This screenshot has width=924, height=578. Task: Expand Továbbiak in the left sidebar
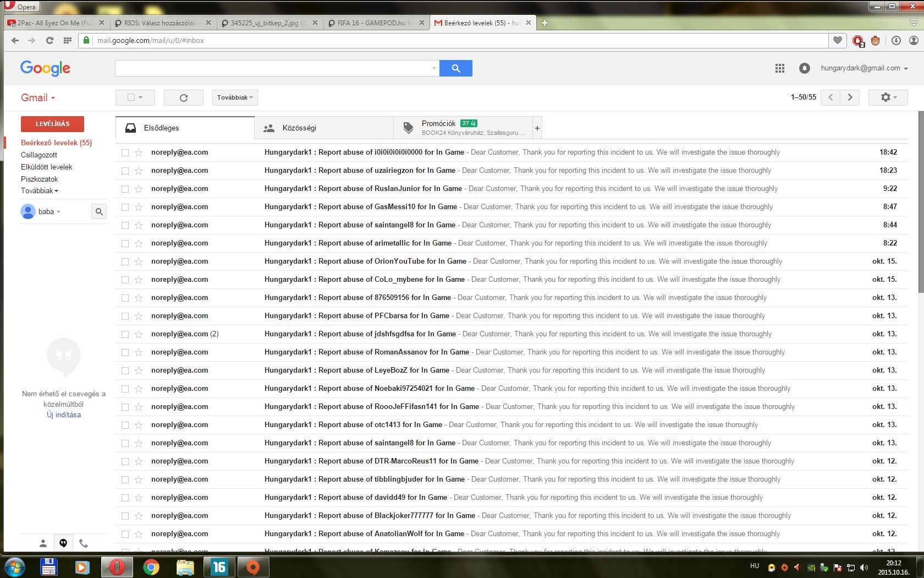point(40,191)
